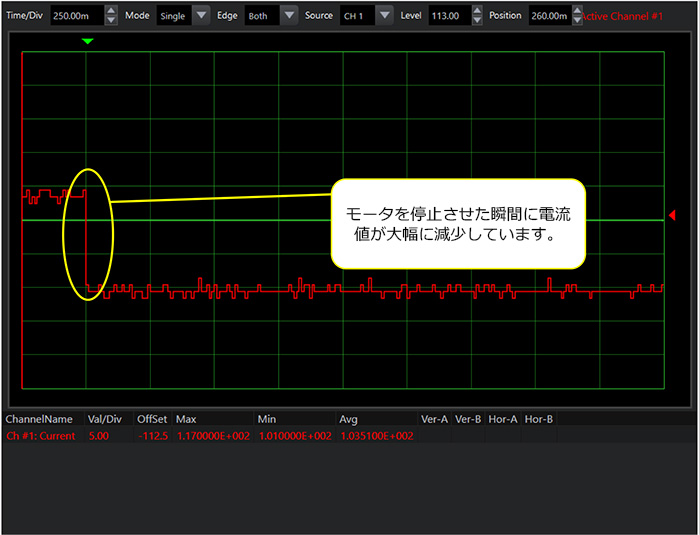Decrease Time/Div with the down arrow

(x=111, y=21)
